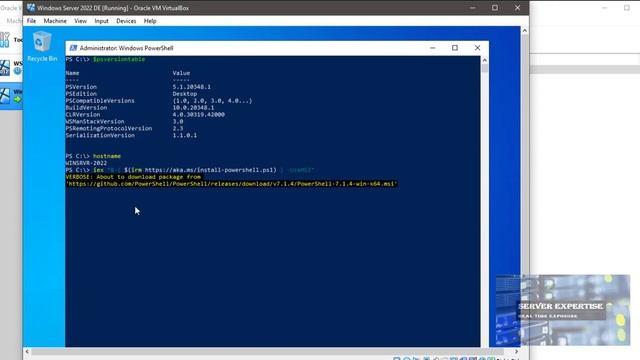This screenshot has height=360, width=640.
Task: Click the 'Value' column header
Action: pyautogui.click(x=181, y=73)
